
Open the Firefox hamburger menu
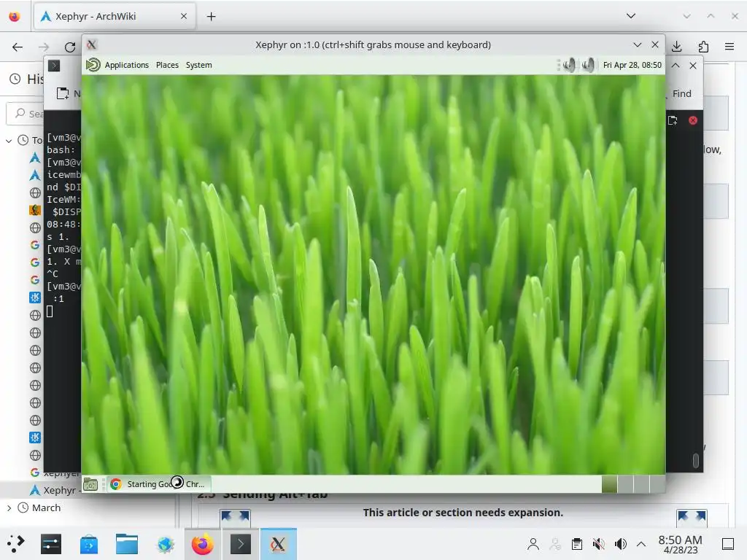click(x=729, y=47)
